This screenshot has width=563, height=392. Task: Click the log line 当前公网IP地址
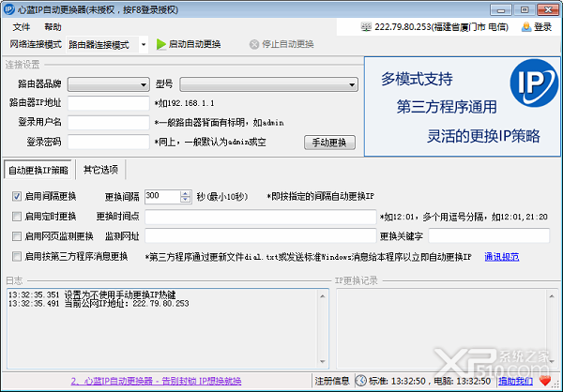tap(99, 304)
